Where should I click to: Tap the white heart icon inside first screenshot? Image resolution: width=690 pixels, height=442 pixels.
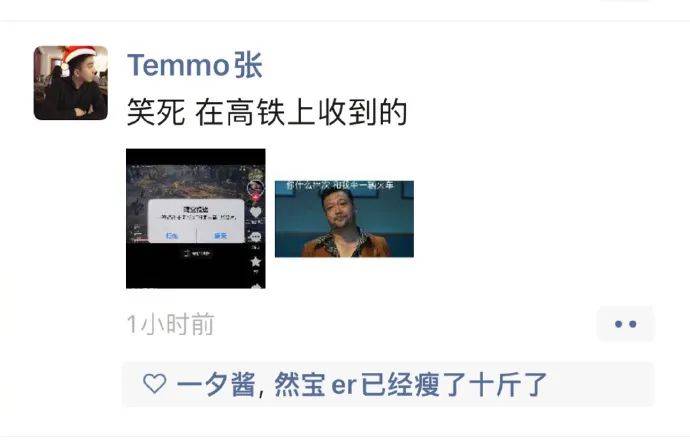pyautogui.click(x=256, y=212)
